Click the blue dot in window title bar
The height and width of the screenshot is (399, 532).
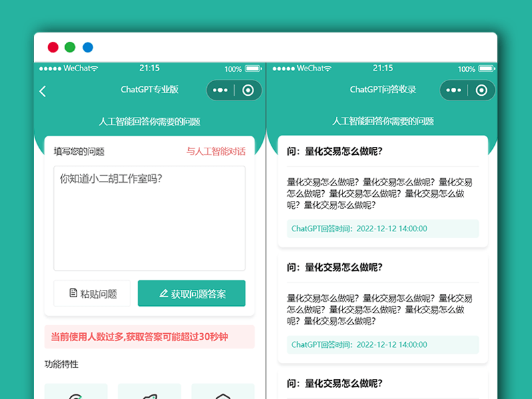pos(88,47)
